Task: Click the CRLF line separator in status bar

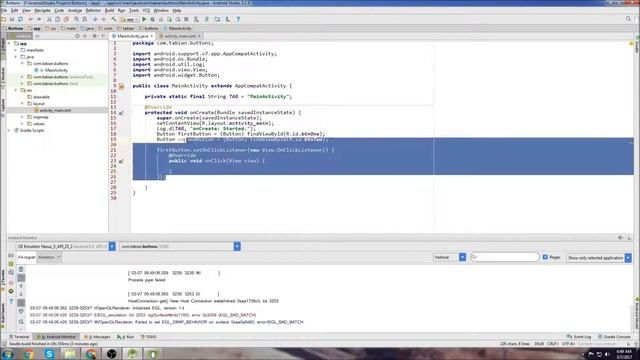Action: pyautogui.click(x=553, y=344)
